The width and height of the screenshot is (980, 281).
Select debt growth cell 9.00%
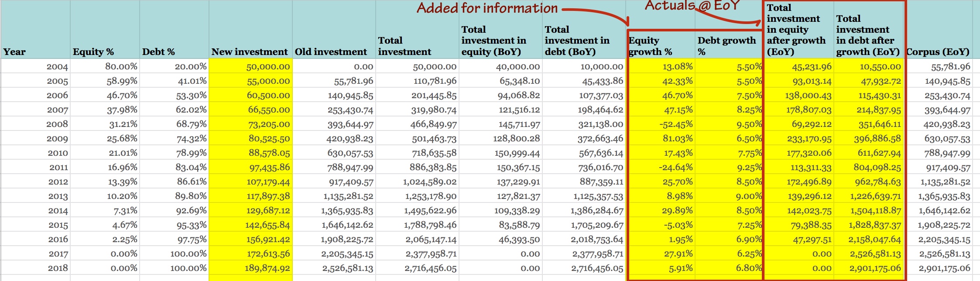[730, 196]
